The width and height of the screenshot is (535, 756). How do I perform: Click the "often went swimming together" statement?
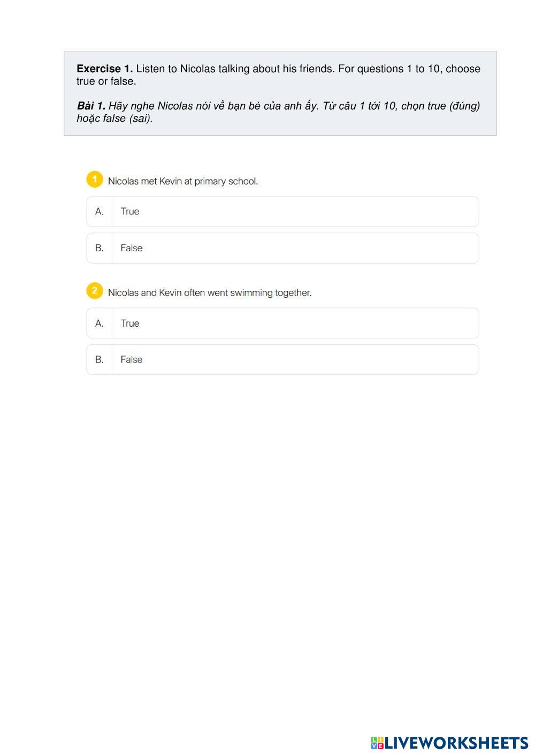(210, 293)
